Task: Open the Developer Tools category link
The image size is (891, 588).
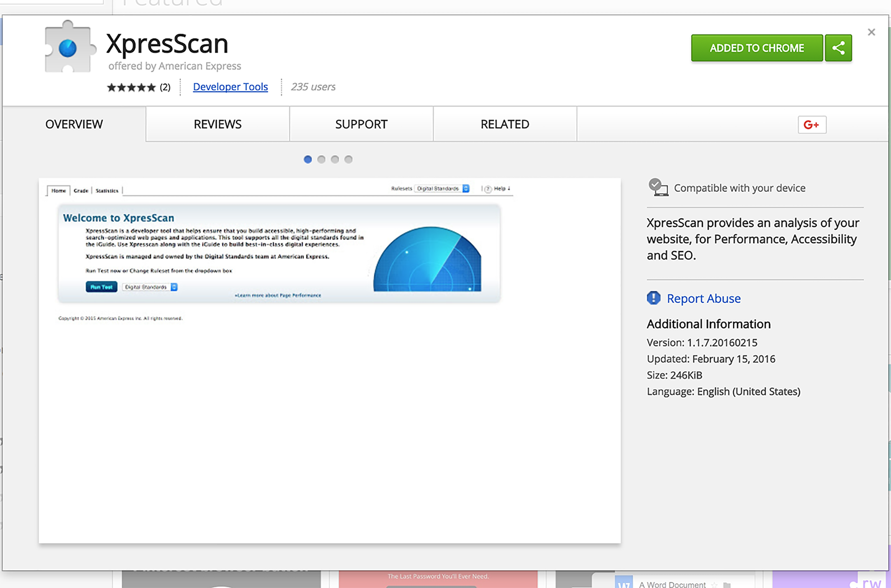Action: [230, 87]
